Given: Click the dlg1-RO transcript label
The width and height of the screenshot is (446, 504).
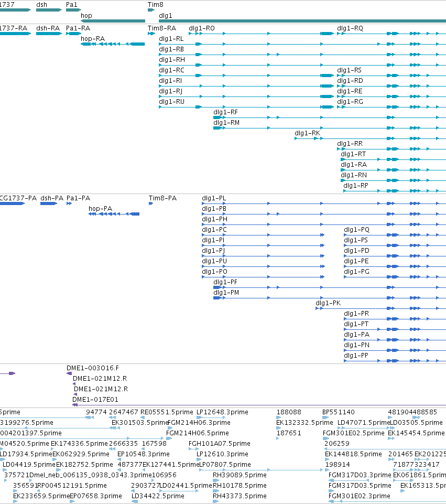Looking at the screenshot, I should click(202, 28).
